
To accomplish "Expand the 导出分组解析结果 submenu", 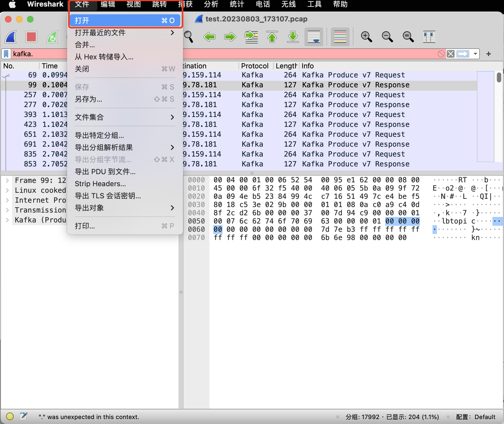I will click(x=125, y=147).
